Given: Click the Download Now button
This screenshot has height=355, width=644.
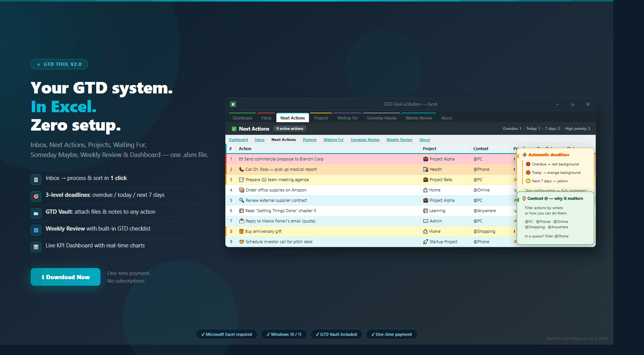Looking at the screenshot, I should coord(65,276).
